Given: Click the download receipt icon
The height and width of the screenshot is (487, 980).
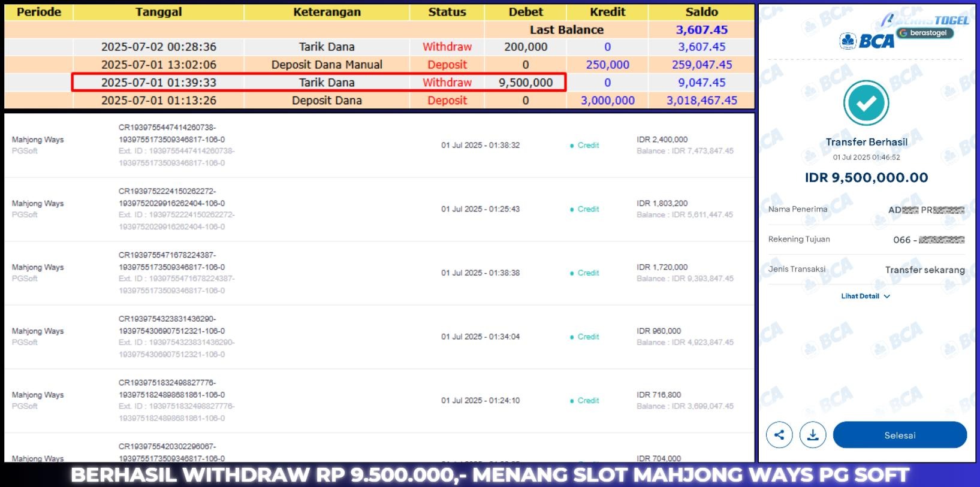Looking at the screenshot, I should 813,435.
